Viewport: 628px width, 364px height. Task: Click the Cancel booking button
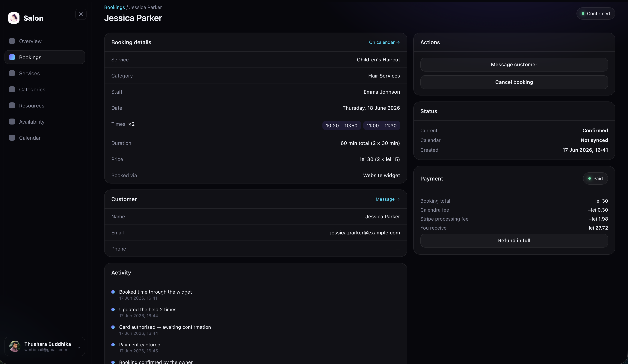pyautogui.click(x=514, y=82)
